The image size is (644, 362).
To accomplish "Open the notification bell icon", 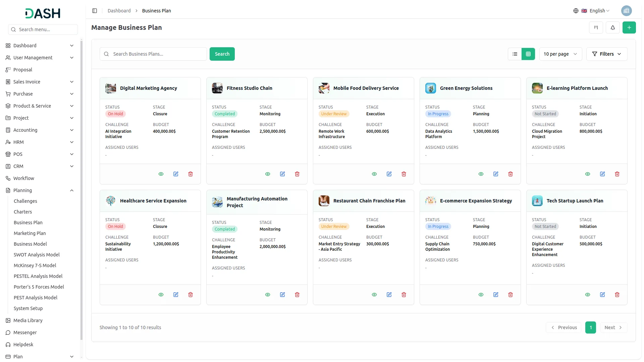I will click(613, 27).
